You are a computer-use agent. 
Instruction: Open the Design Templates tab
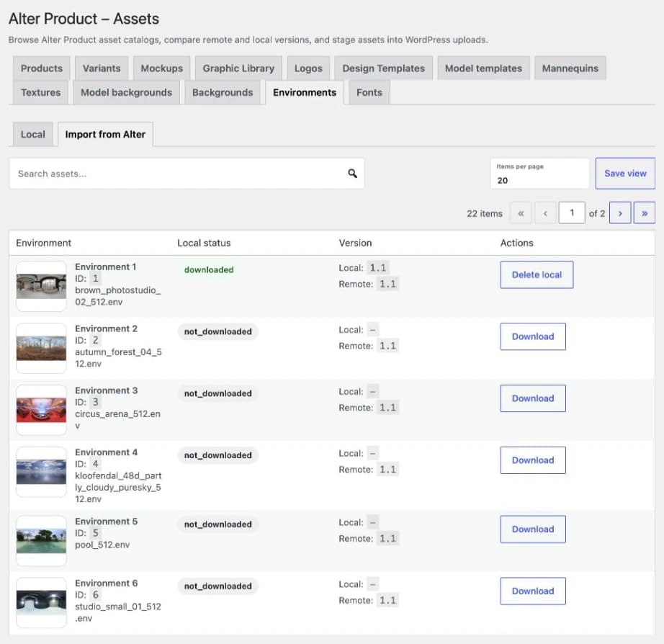[384, 68]
